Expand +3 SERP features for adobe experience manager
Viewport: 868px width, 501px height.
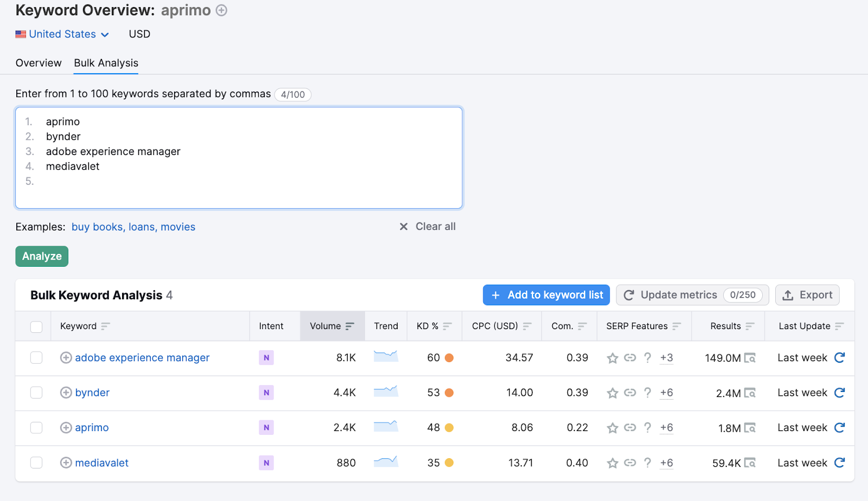point(666,358)
